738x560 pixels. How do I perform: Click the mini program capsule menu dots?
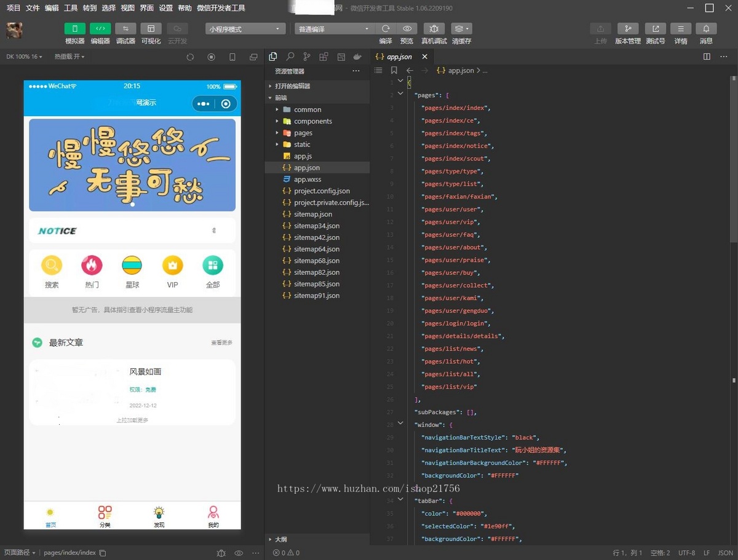point(204,104)
